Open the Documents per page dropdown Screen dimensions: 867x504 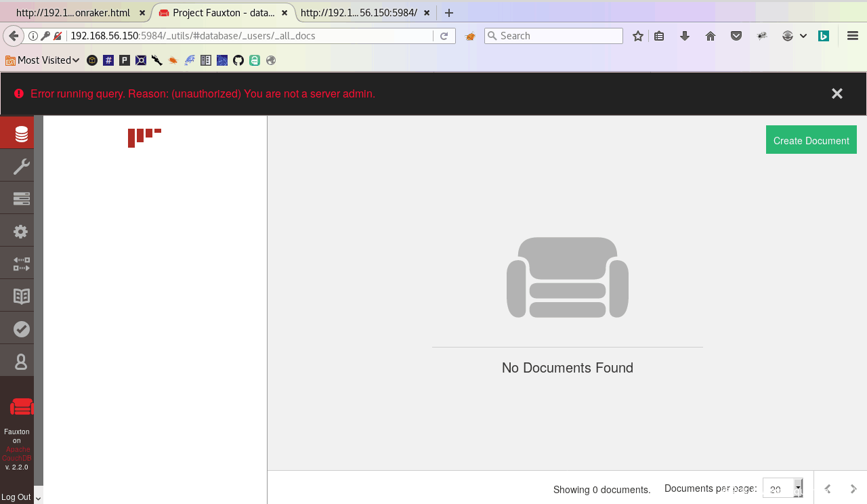pyautogui.click(x=782, y=488)
